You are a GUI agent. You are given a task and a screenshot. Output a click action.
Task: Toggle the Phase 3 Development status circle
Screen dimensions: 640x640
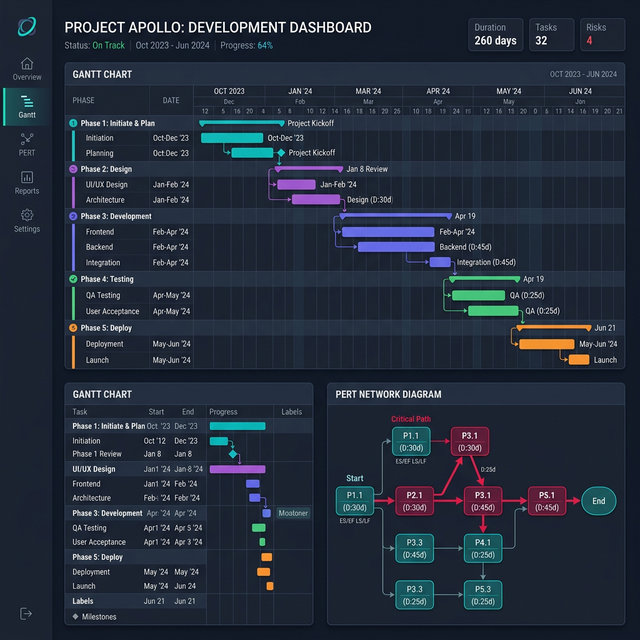(72, 216)
